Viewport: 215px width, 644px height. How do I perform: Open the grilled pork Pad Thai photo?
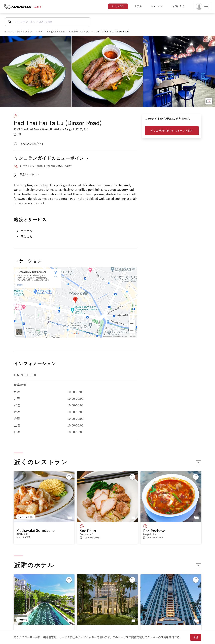[107, 72]
